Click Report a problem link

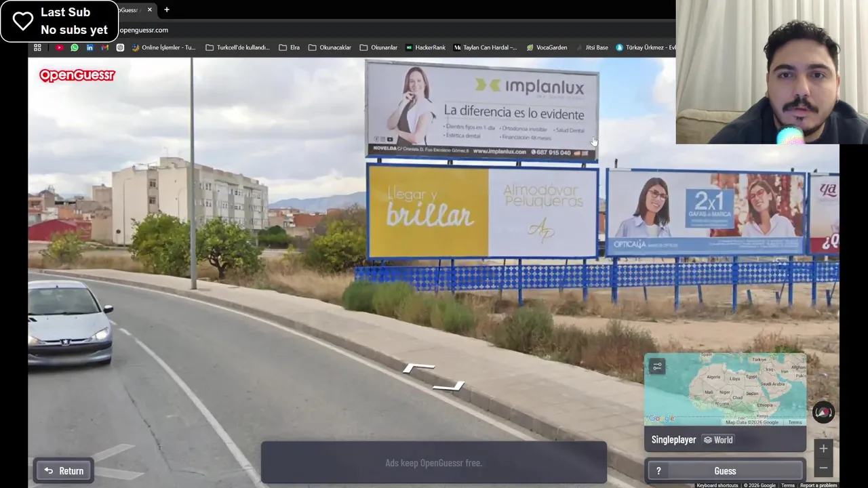[818, 485]
